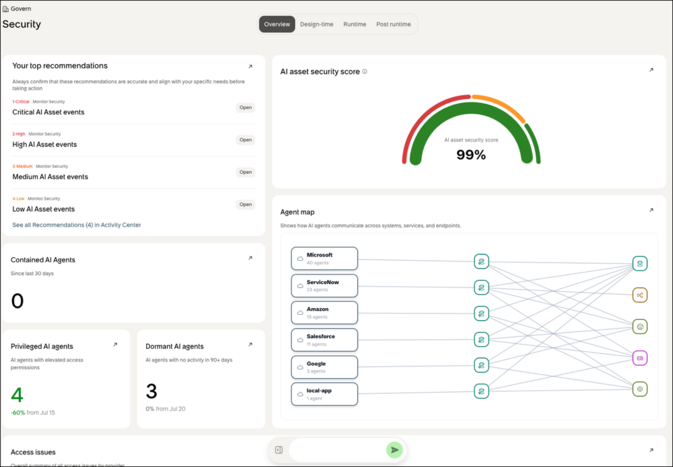Click the magenta endpoint node icon
The height and width of the screenshot is (467, 673).
pyautogui.click(x=640, y=358)
